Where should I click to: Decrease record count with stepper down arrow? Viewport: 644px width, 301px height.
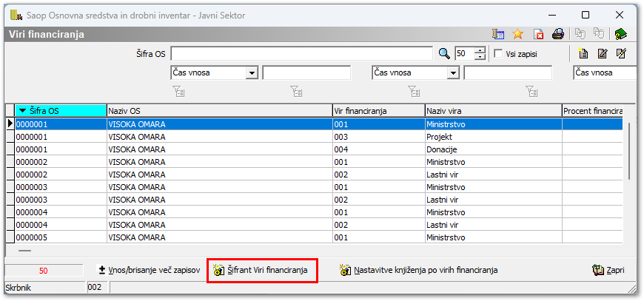tap(480, 57)
